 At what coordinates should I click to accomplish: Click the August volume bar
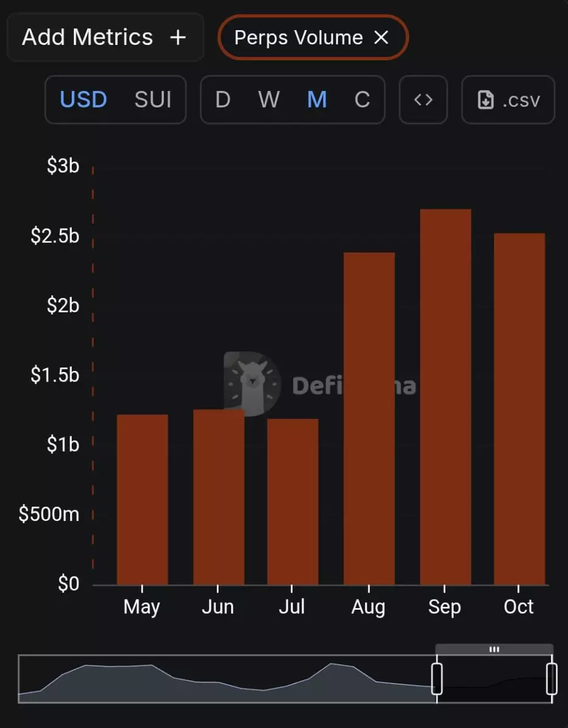[369, 419]
